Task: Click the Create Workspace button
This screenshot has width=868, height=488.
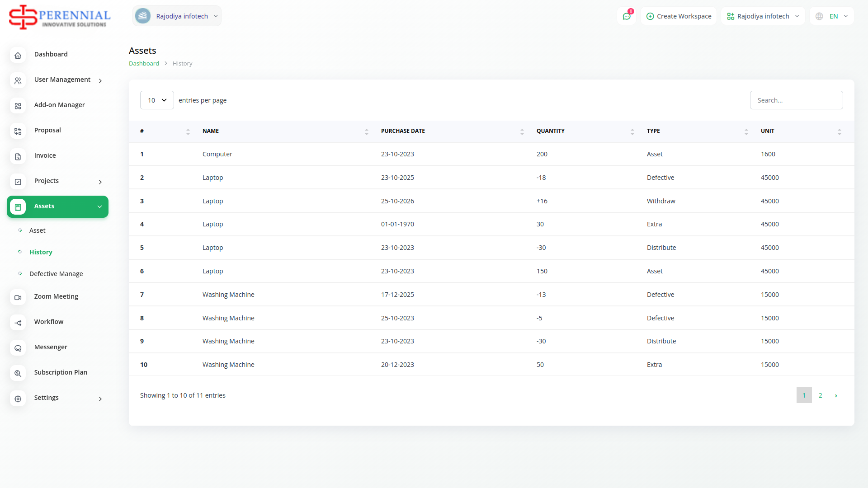Action: pyautogui.click(x=679, y=16)
